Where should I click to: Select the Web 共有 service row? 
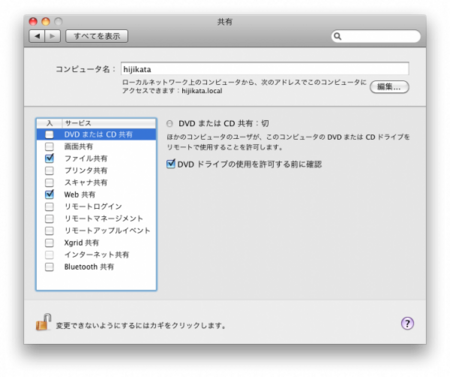(x=96, y=194)
